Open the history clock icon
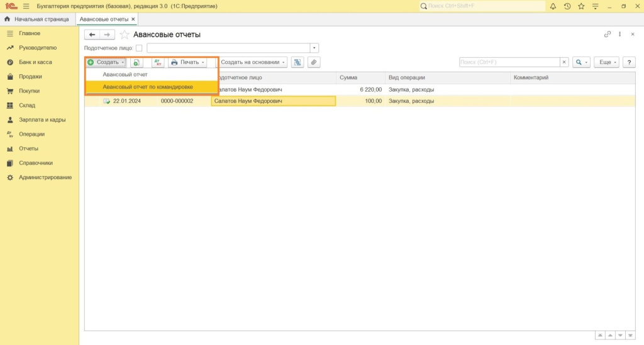This screenshot has width=644, height=345. [x=567, y=6]
